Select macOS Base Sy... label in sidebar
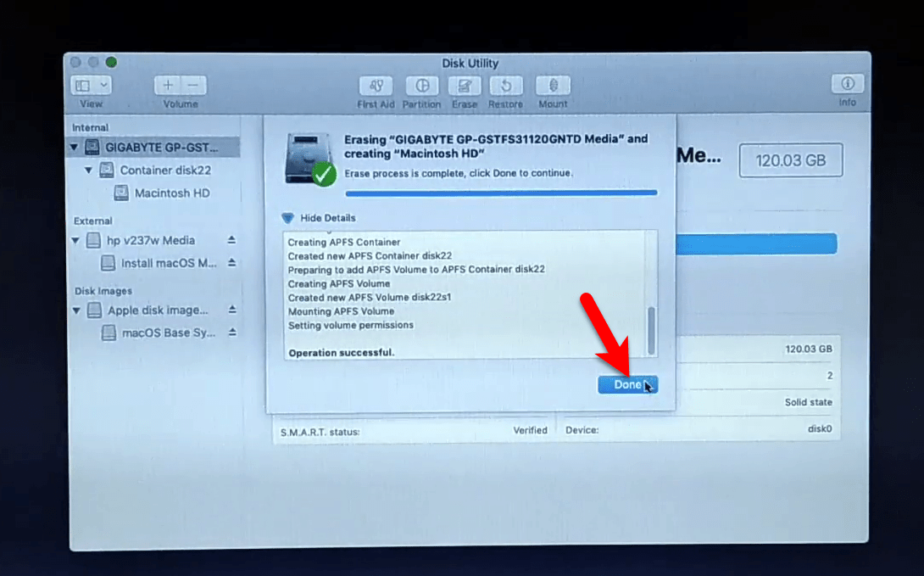Screen dimensions: 924x576 pos(169,333)
